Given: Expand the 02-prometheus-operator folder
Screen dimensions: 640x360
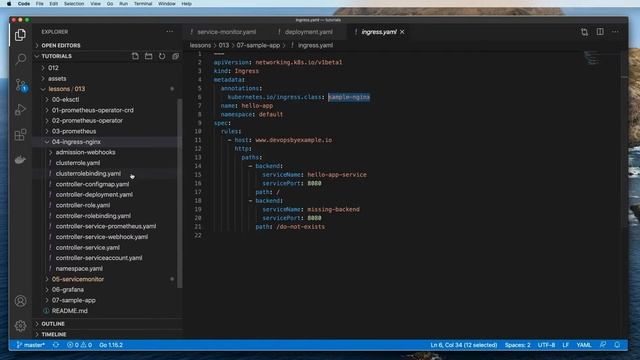Looking at the screenshot, I should [x=87, y=121].
